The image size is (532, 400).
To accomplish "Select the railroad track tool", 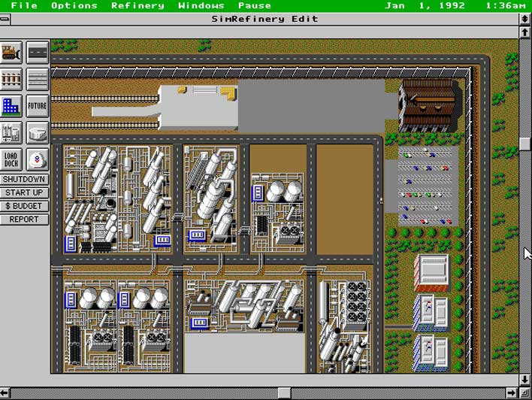I will pos(11,79).
